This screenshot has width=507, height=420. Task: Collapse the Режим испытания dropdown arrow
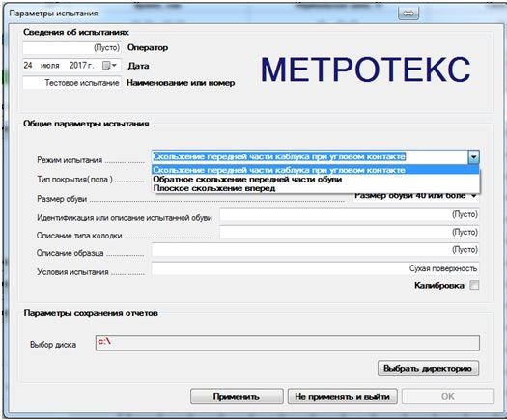pos(474,157)
